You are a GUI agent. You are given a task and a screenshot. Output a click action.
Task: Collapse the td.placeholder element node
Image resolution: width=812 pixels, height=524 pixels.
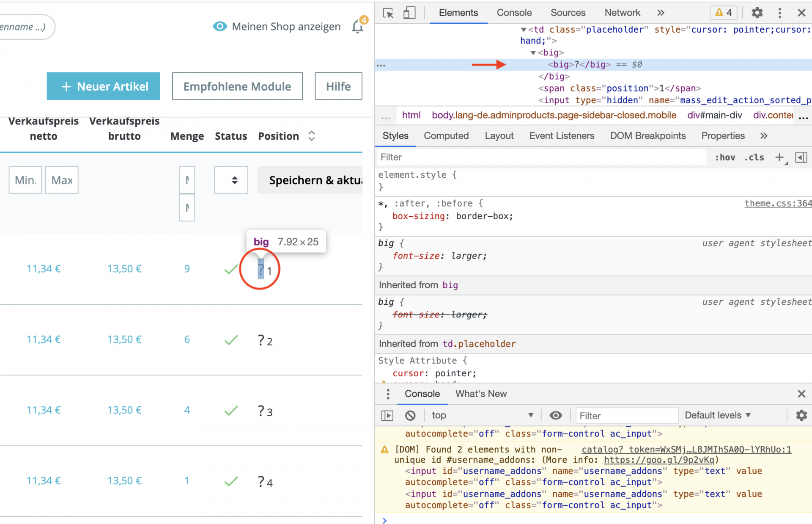(524, 30)
